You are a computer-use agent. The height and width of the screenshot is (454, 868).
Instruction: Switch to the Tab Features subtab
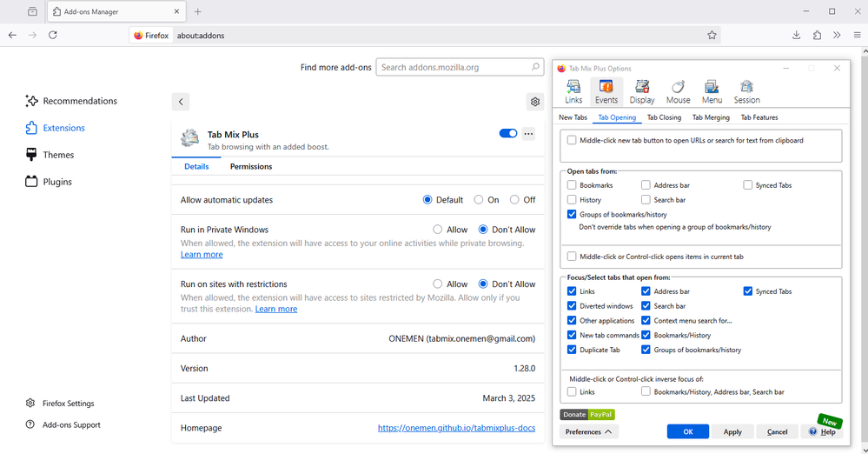click(759, 117)
